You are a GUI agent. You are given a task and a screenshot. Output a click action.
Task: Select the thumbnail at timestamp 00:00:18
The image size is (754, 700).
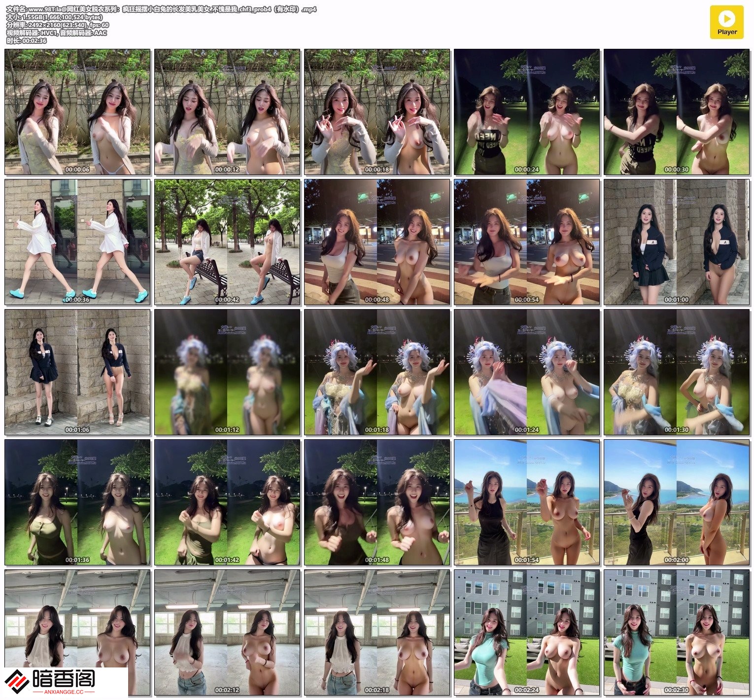click(377, 112)
